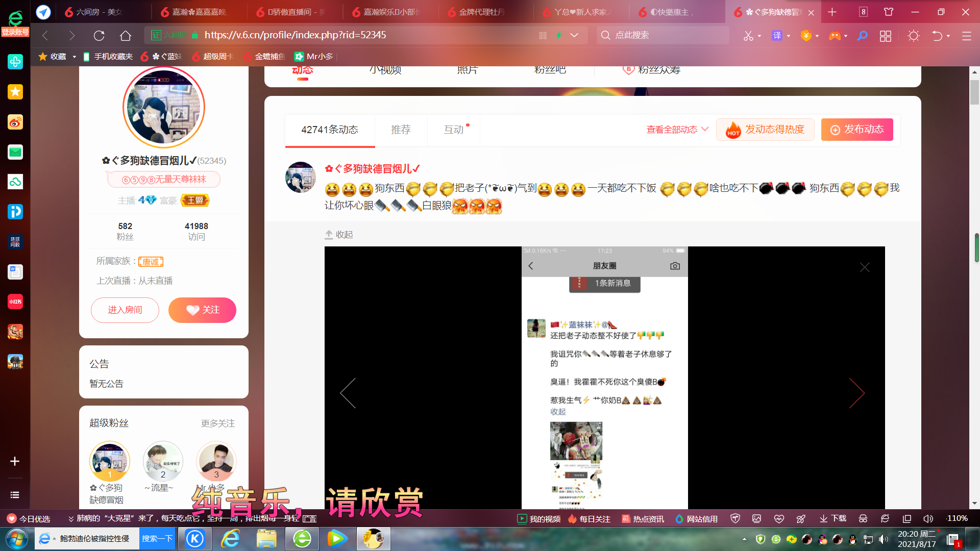Show previous image with left arrow
Viewport: 980px width, 551px height.
click(348, 393)
